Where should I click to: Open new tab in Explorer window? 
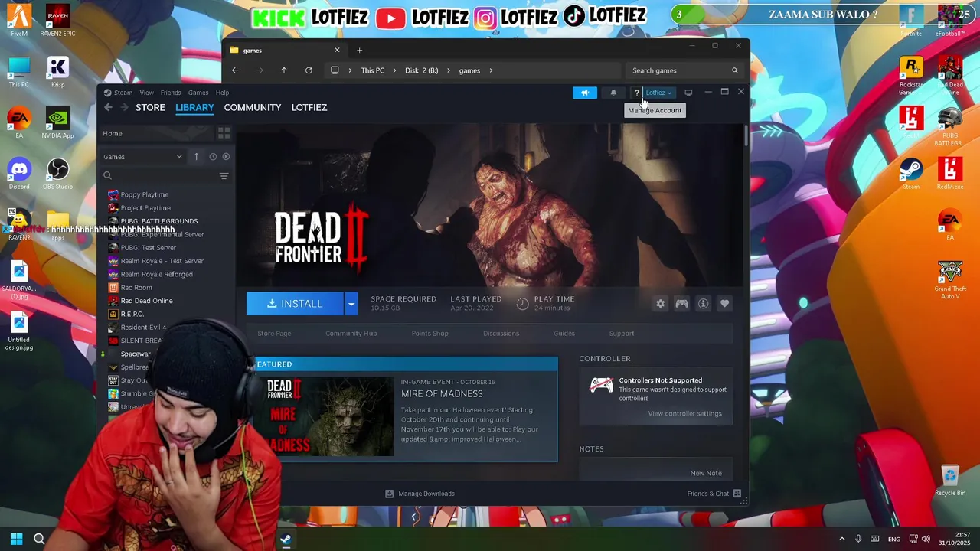click(359, 51)
